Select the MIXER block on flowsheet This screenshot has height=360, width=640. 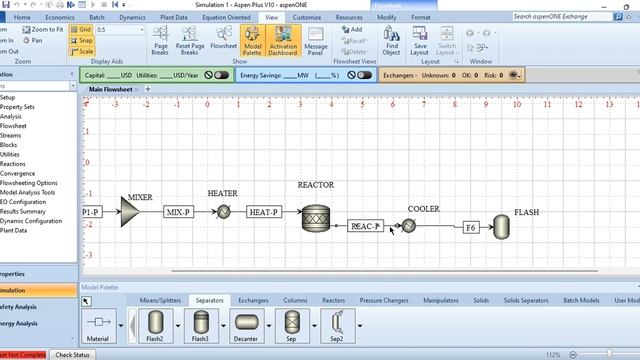(130, 211)
